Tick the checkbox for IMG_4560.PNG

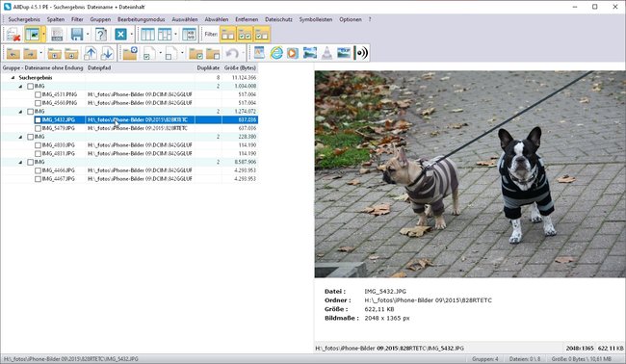(38, 103)
